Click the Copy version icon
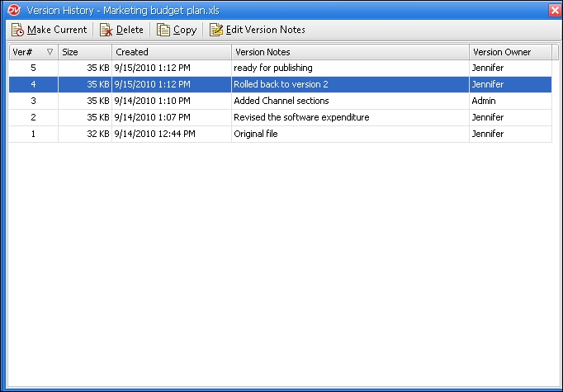Screen dimensions: 563x392 [x=163, y=30]
